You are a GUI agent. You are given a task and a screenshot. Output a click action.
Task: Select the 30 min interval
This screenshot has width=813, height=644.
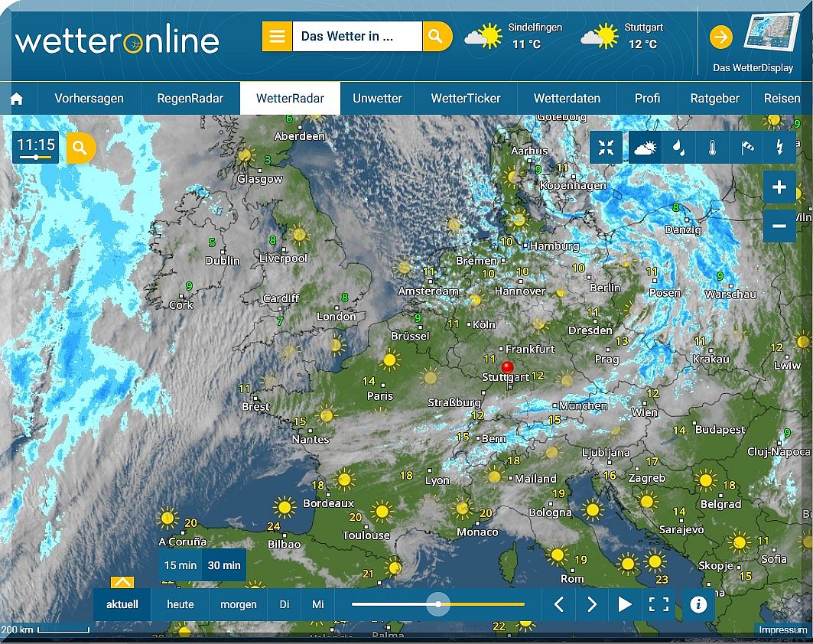[224, 565]
